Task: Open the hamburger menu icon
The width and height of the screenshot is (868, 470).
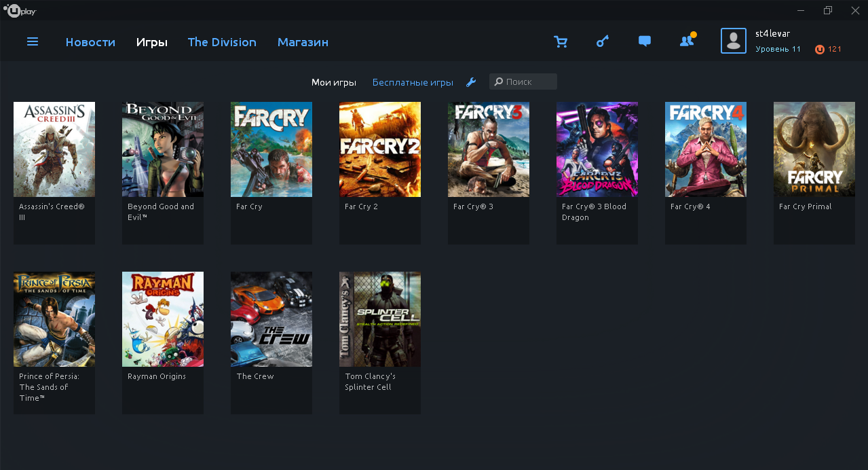Action: (33, 41)
